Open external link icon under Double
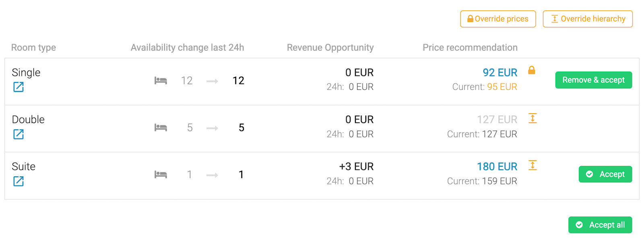This screenshot has width=644, height=239. [19, 134]
